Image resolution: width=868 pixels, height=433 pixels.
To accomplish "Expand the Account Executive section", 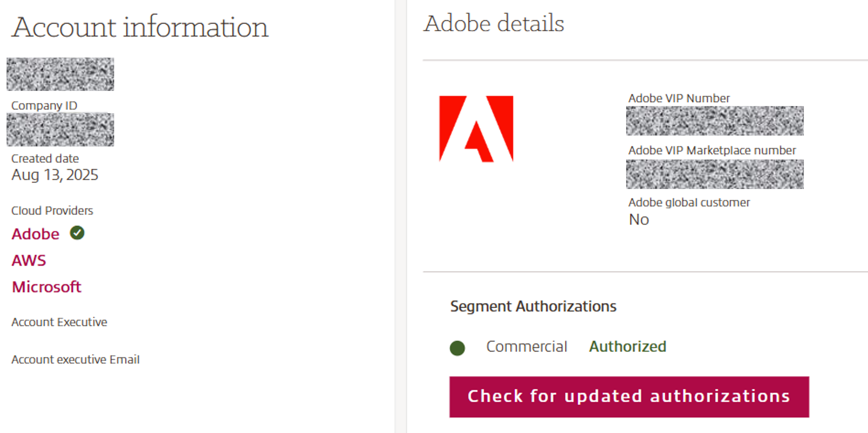I will pos(59,322).
